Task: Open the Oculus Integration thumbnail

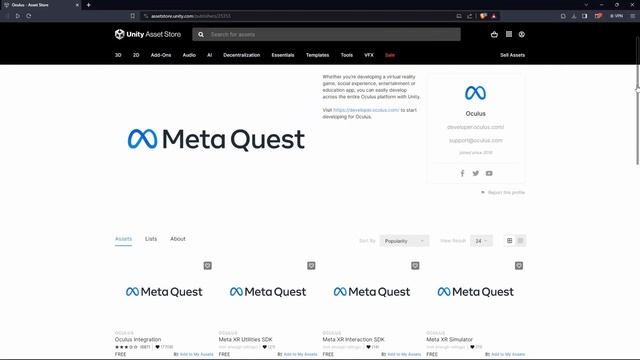Action: coord(164,292)
